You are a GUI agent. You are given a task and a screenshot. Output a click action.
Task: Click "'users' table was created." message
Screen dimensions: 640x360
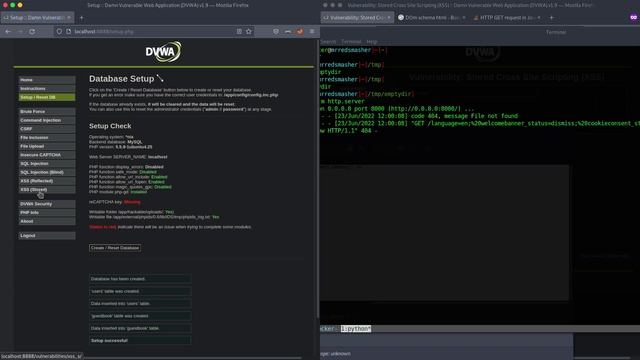[x=140, y=291]
